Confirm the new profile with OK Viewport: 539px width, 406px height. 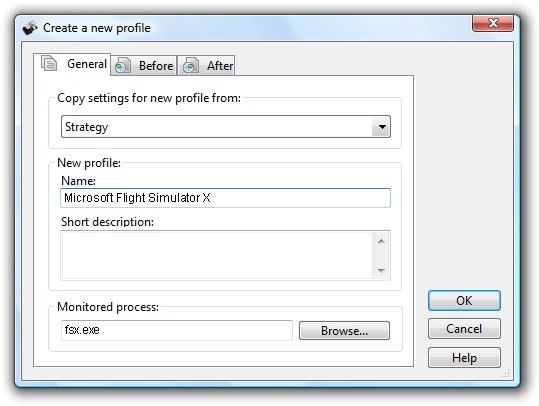tap(464, 301)
